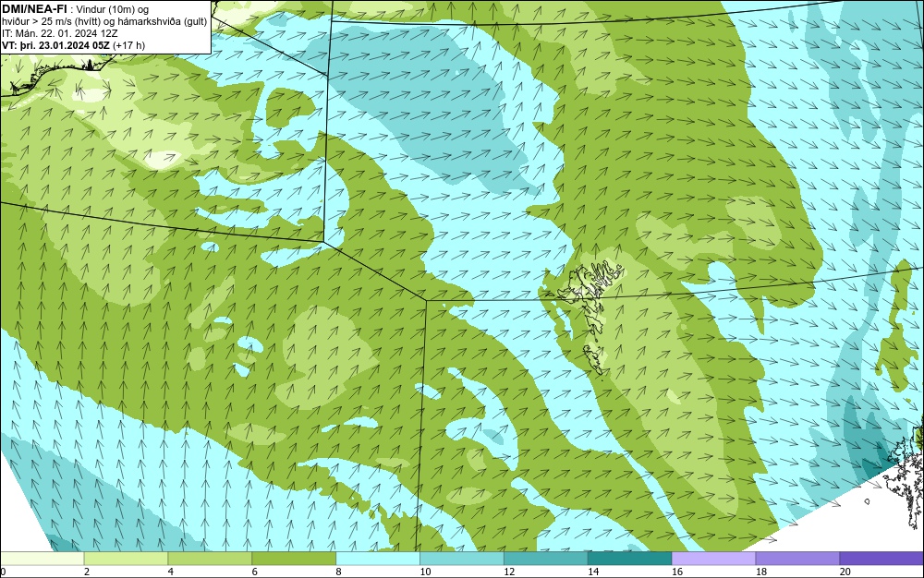Screen dimensions: 924x578
Task: Click the 10–12 m/s turquoise legend swatch
Action: [x=462, y=558]
